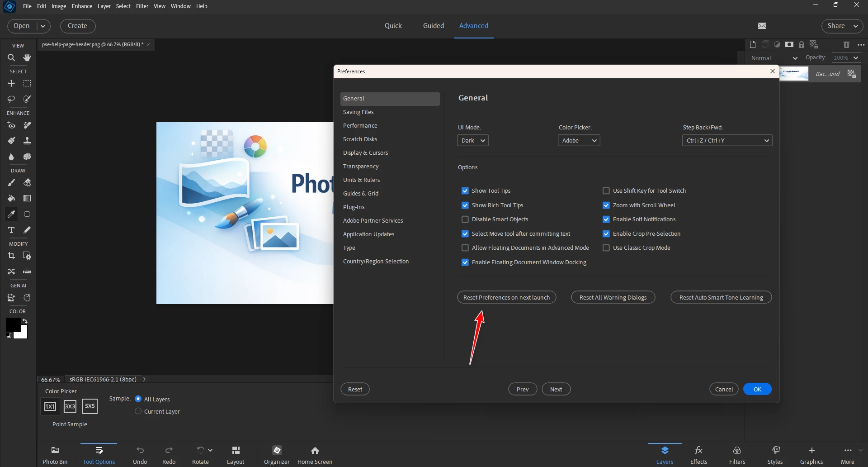868x467 pixels.
Task: Open the Layers panel at bottom
Action: (665, 455)
